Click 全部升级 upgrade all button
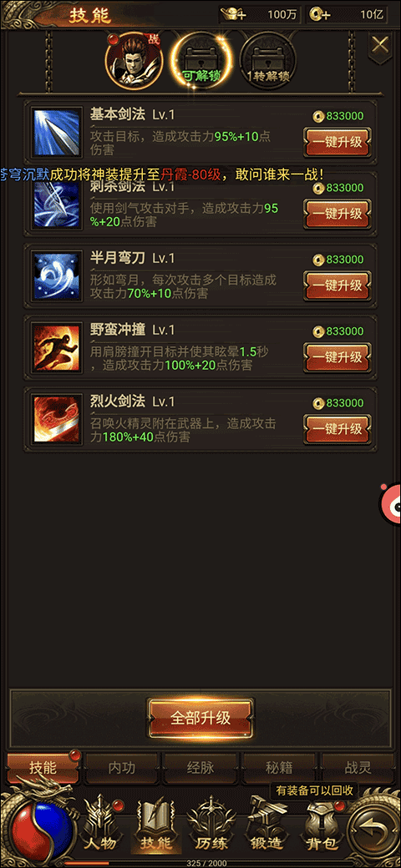Screen dimensions: 401x868 point(200,718)
